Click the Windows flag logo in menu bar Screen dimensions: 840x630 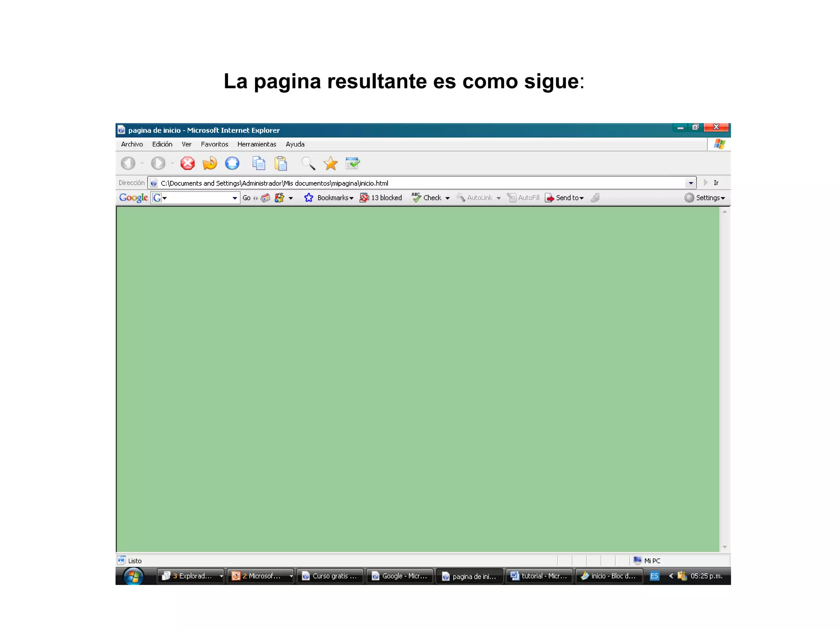point(719,144)
